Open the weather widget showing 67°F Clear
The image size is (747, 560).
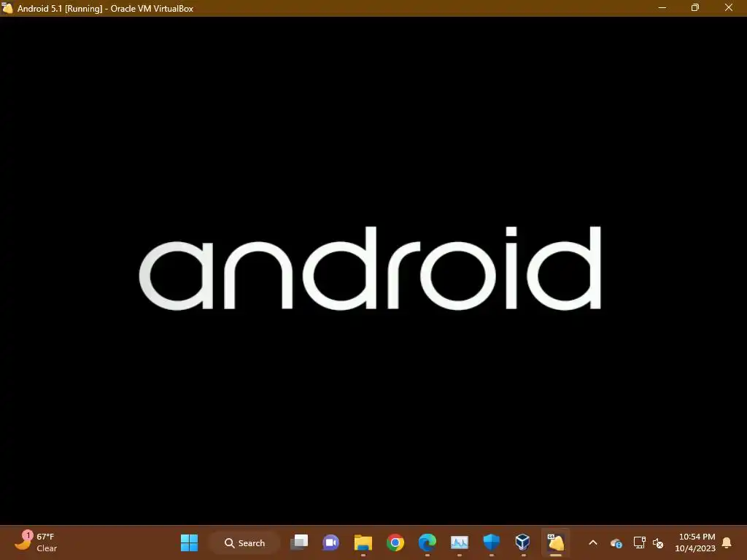(x=36, y=542)
